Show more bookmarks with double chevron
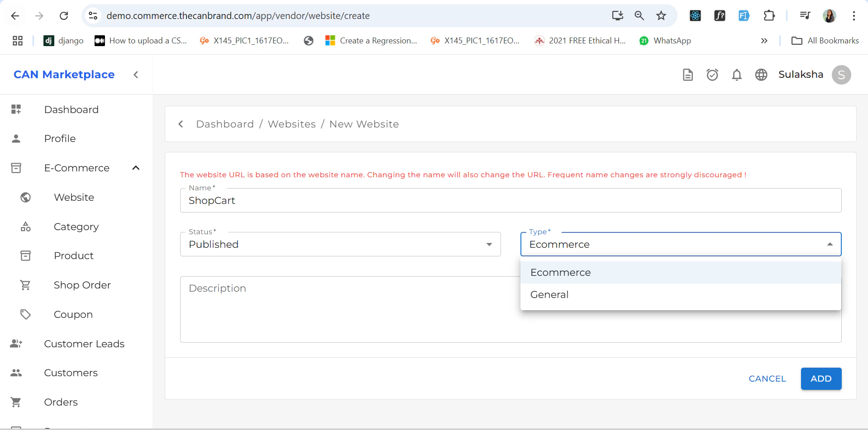 pos(764,41)
